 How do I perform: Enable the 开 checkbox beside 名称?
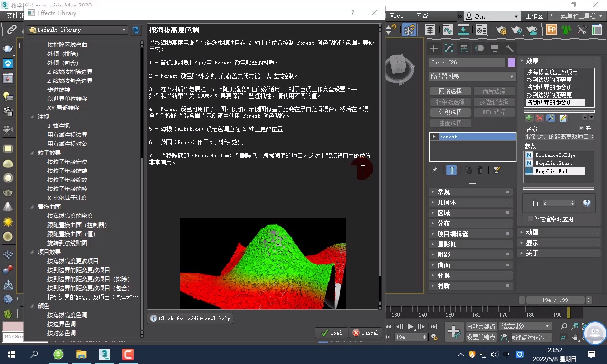coord(582,128)
